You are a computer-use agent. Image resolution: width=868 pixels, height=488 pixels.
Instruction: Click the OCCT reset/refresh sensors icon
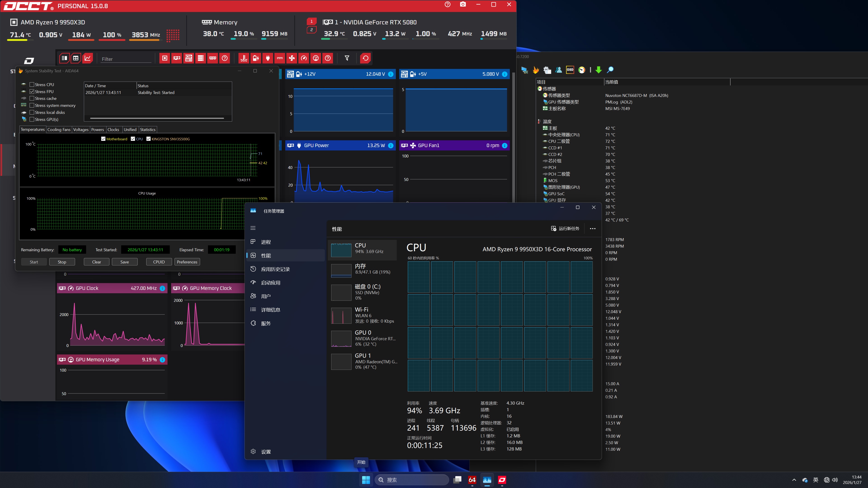coord(365,58)
